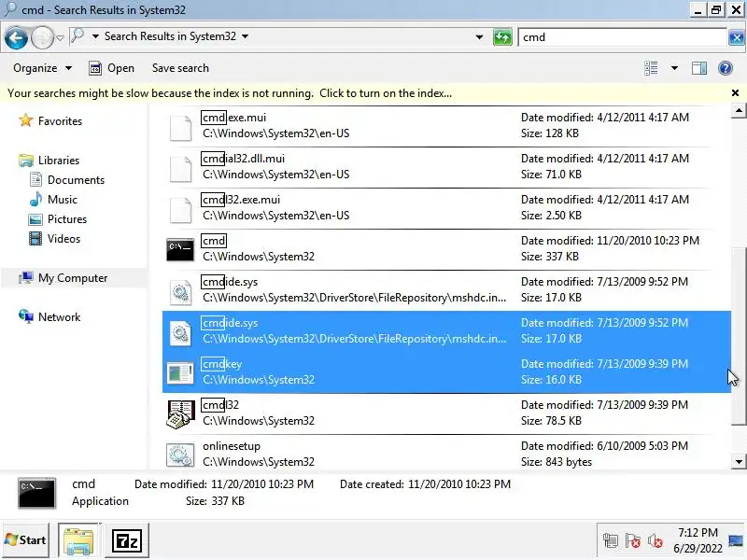
Task: Select Libraries in the navigation pane
Action: coord(59,160)
